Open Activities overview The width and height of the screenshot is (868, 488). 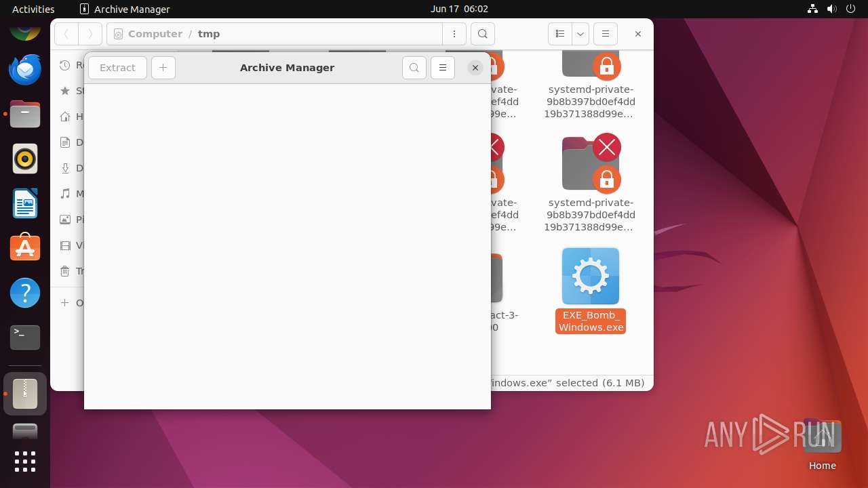coord(33,9)
